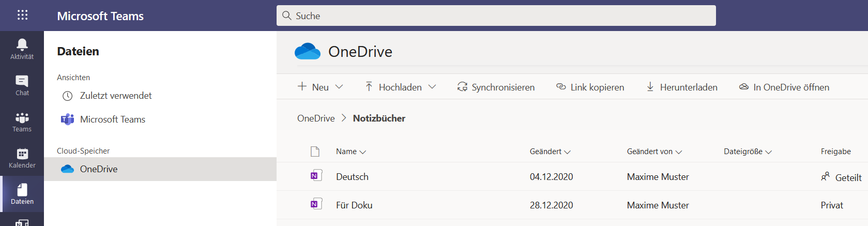Open Aktivität bell in the sidebar
The image size is (868, 226).
pyautogui.click(x=22, y=49)
